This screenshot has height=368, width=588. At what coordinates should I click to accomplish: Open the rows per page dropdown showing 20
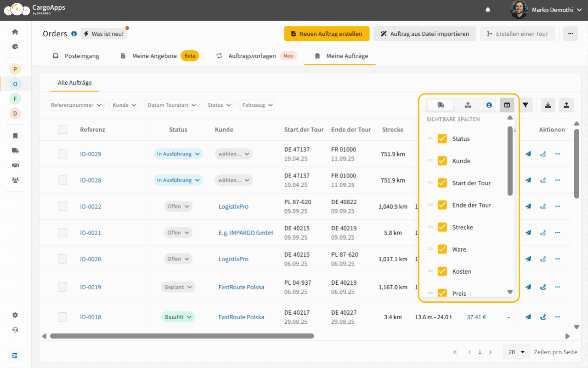tap(516, 351)
